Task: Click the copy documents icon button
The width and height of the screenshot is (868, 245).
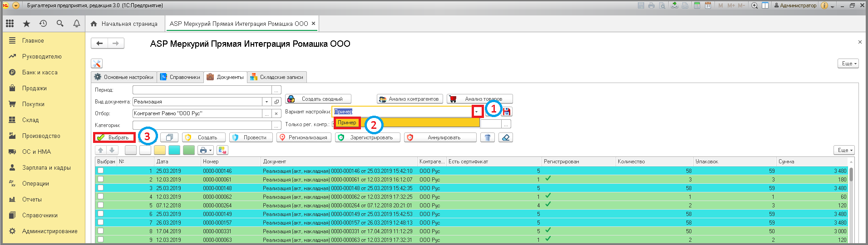Action: (x=169, y=137)
